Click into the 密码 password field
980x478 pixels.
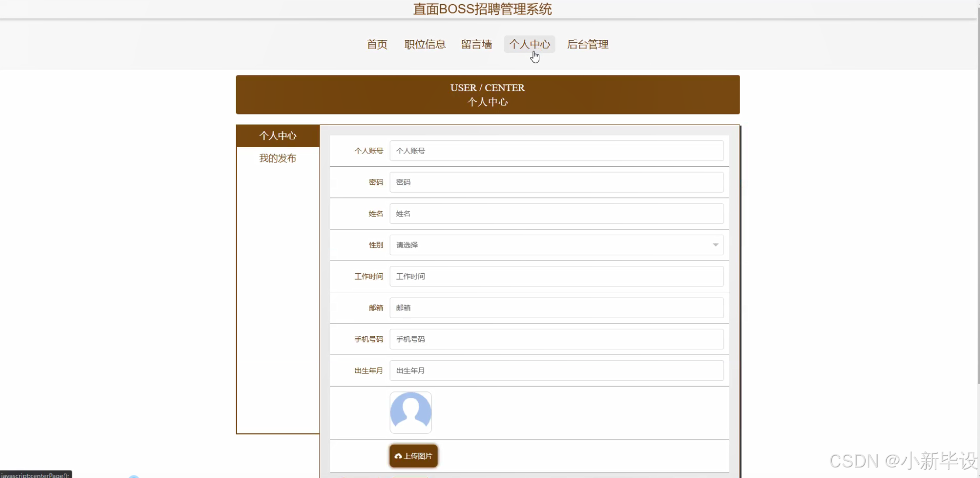[x=556, y=182]
